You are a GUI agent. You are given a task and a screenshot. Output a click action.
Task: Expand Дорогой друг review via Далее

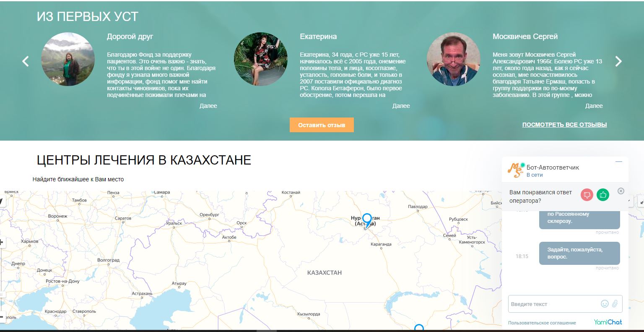point(208,106)
